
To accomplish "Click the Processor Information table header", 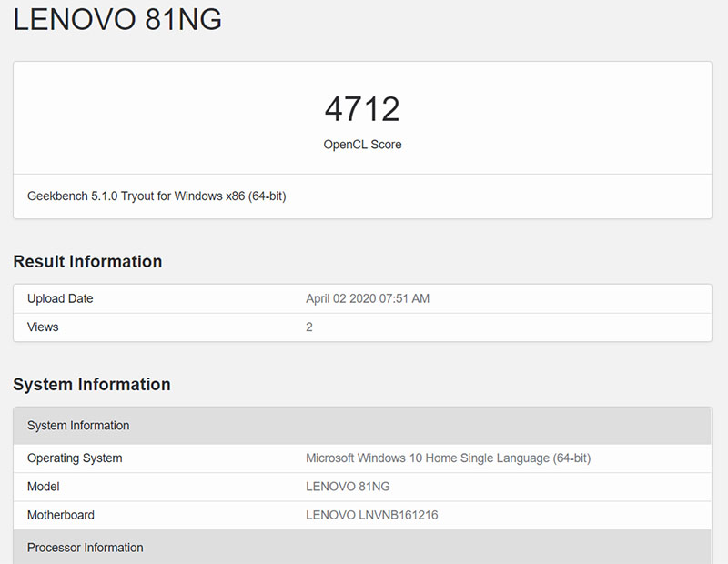I will [x=86, y=548].
